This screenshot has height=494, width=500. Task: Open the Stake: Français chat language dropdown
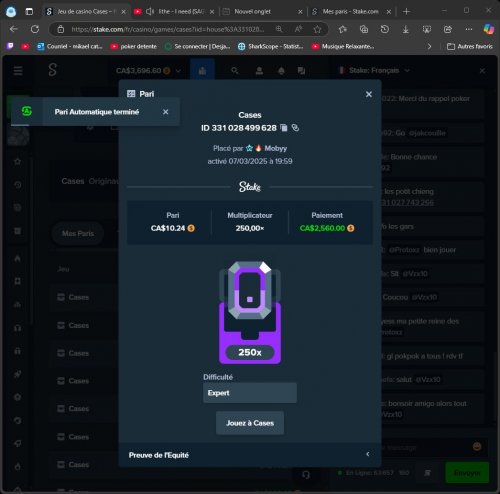374,70
